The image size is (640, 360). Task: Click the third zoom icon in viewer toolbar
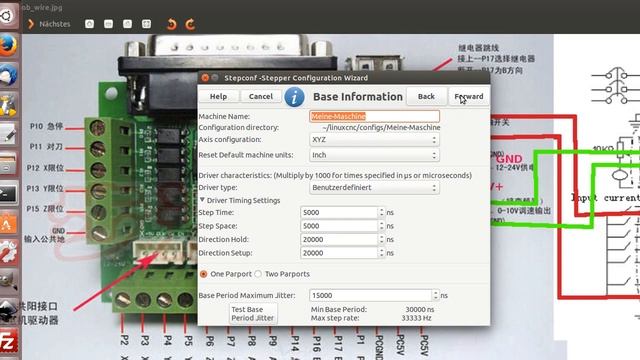127,24
